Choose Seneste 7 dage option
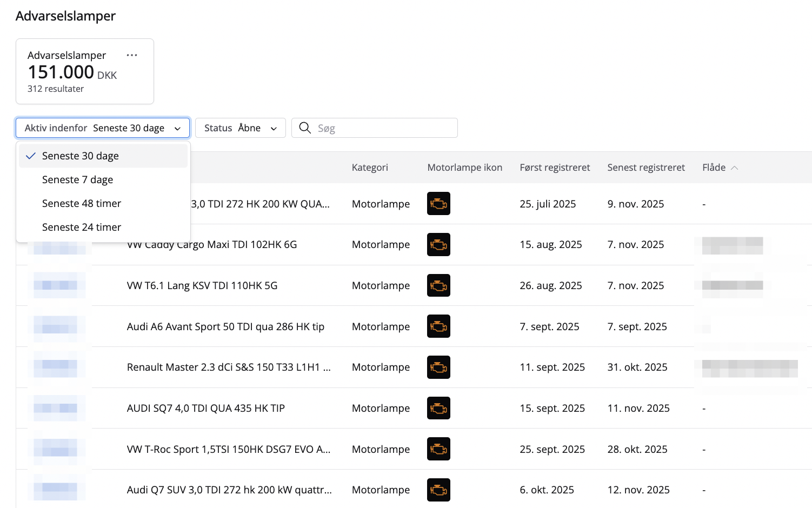Screen dimensions: 812x508 click(x=78, y=180)
